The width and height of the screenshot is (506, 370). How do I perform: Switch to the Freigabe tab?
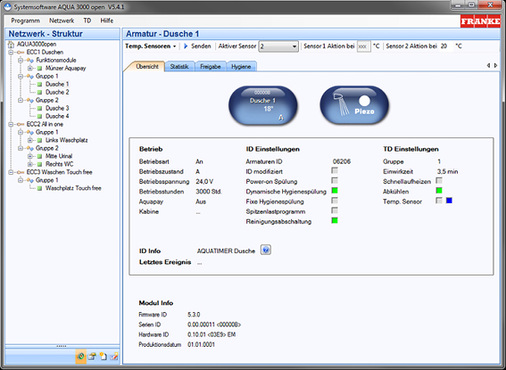tap(210, 67)
